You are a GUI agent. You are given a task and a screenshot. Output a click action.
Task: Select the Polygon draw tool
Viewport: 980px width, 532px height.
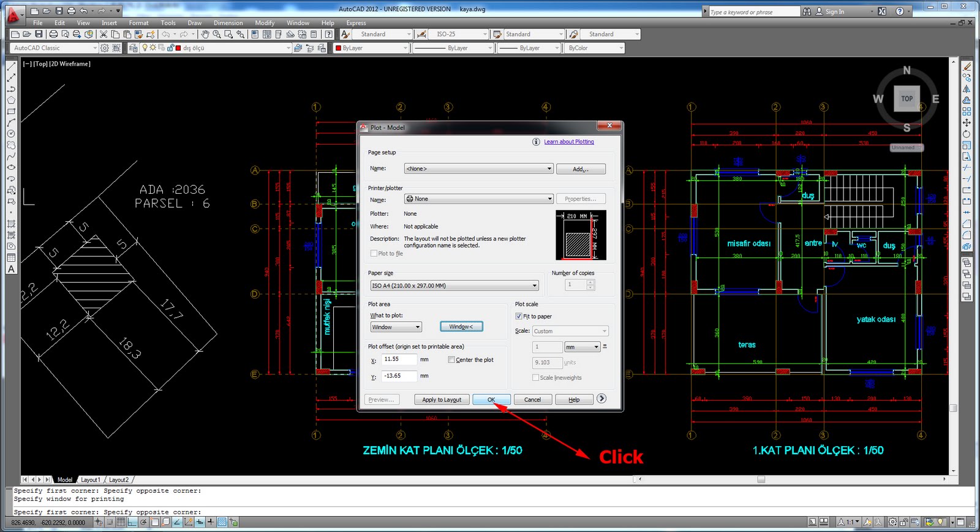[11, 101]
